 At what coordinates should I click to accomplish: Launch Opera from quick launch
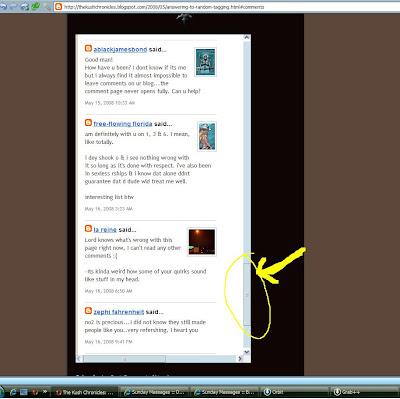35,392
